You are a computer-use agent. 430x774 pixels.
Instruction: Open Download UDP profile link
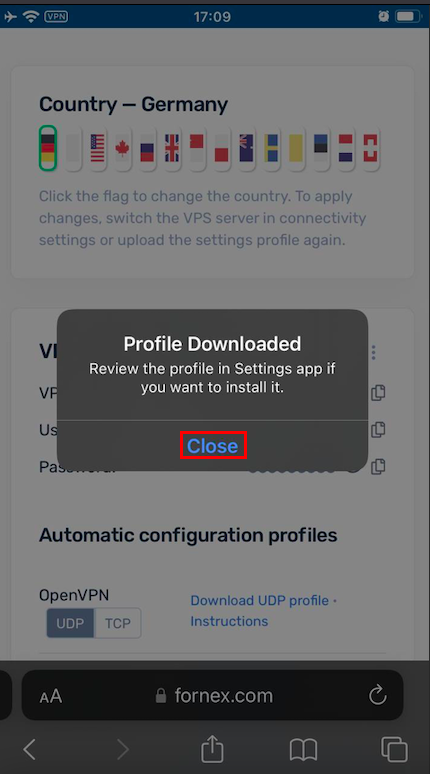(x=260, y=601)
